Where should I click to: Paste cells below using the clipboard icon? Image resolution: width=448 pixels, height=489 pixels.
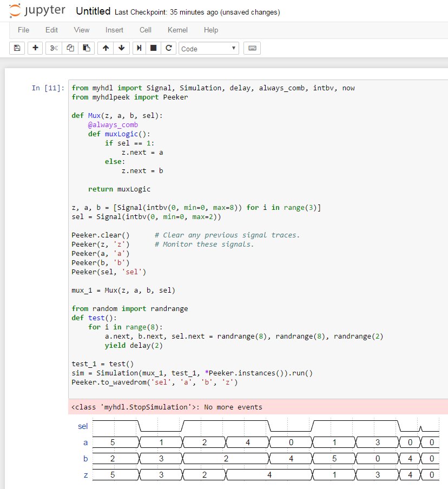(87, 48)
